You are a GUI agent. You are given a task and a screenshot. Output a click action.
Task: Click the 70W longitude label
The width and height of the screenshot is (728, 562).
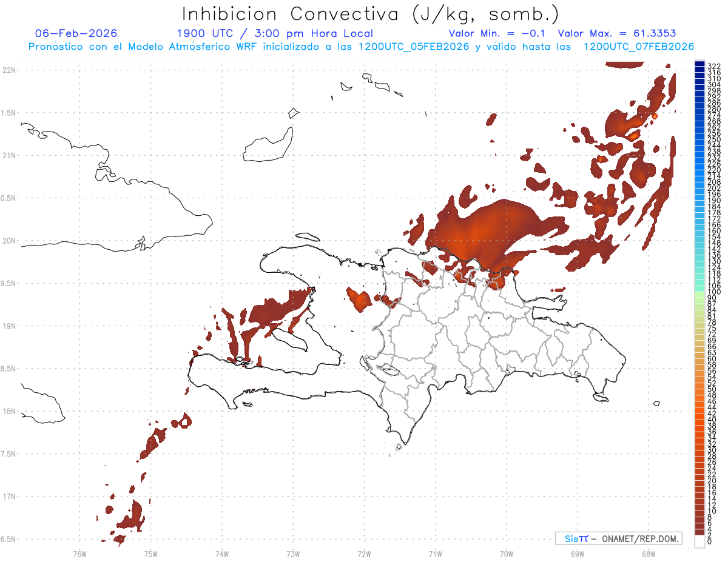507,554
